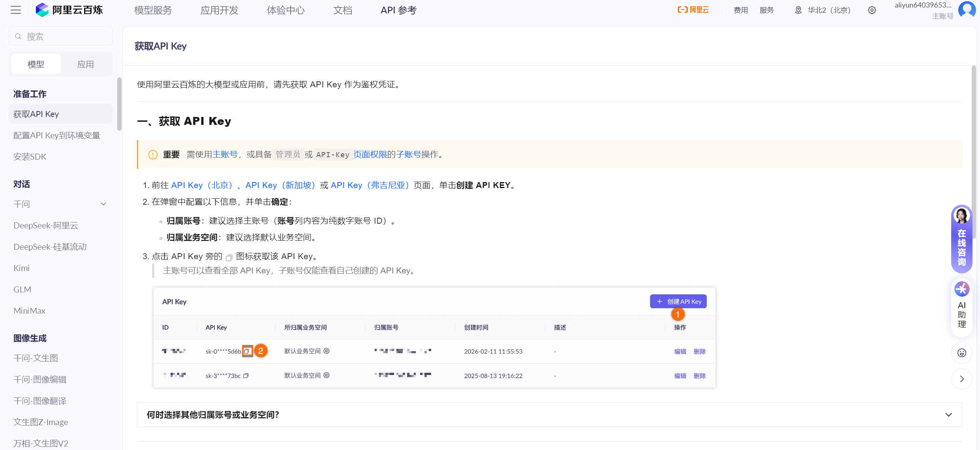Switch sidebar to 模型 tab
Viewport: 980px width, 450px height.
36,64
